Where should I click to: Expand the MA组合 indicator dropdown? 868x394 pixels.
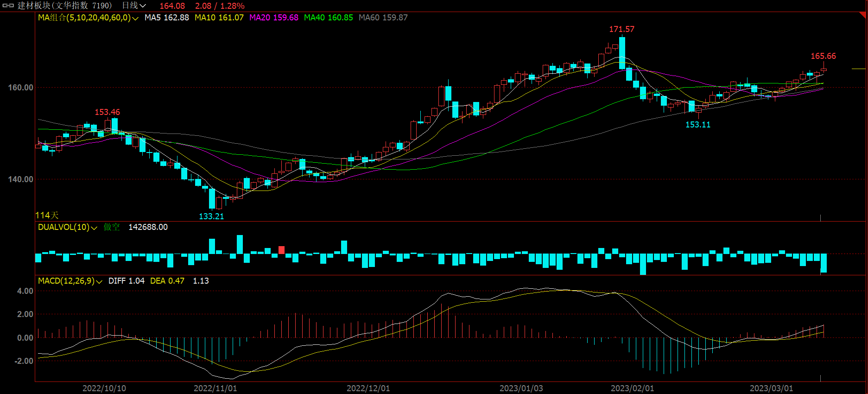88,18
